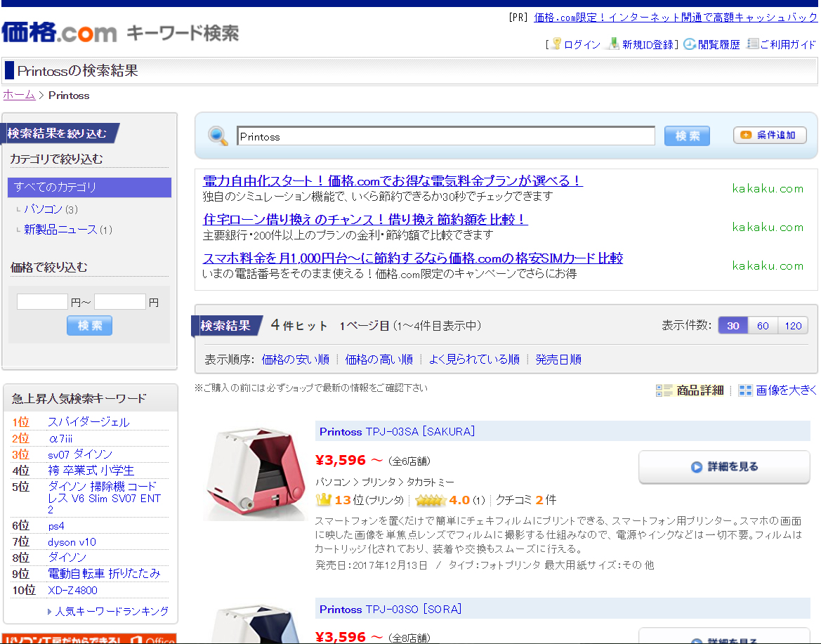Switch to 商品詳細 view
Image resolution: width=821 pixels, height=644 pixels.
point(700,390)
